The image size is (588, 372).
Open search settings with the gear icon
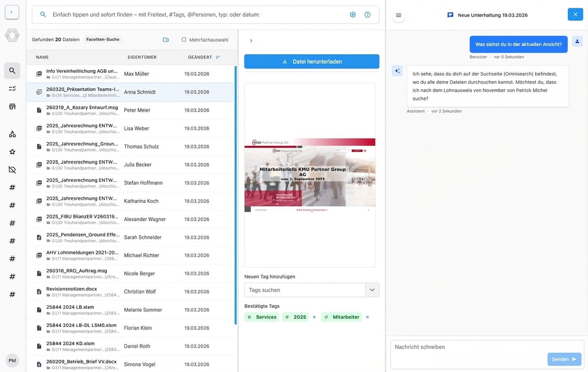tap(353, 14)
